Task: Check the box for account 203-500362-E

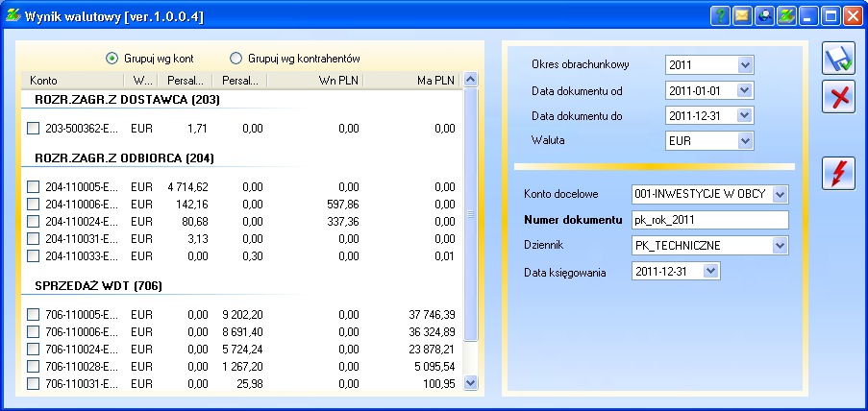Action: 34,128
